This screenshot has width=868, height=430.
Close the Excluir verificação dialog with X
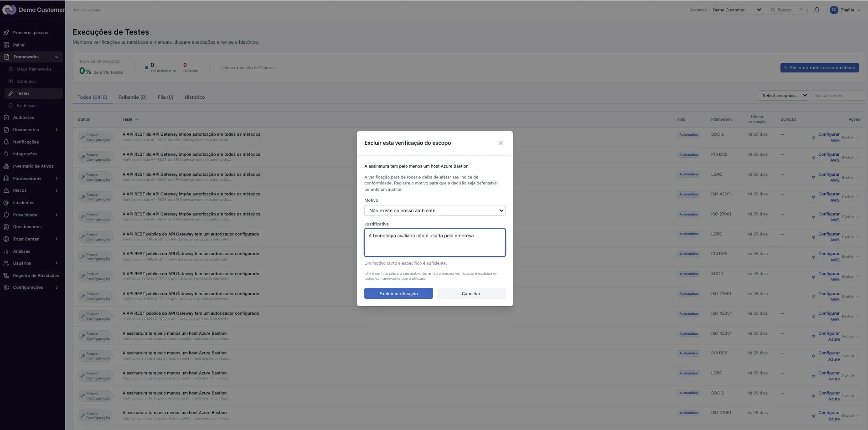pyautogui.click(x=501, y=143)
